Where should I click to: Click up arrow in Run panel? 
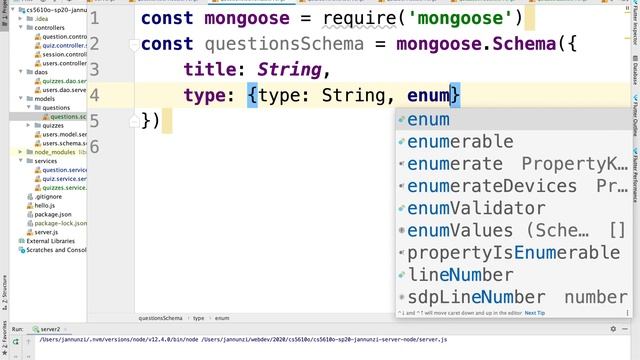tap(29, 342)
